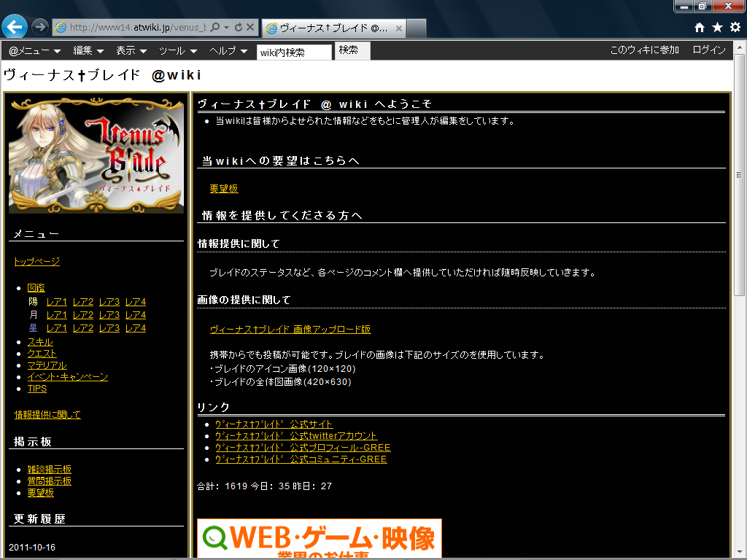Open レア2 link in the 月 row
The image size is (747, 560).
click(83, 315)
